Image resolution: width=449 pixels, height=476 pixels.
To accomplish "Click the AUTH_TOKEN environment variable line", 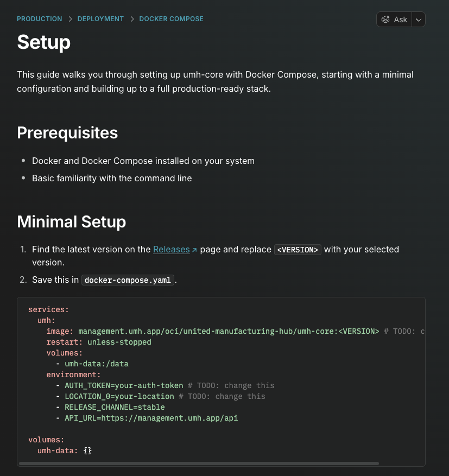I will coord(124,385).
